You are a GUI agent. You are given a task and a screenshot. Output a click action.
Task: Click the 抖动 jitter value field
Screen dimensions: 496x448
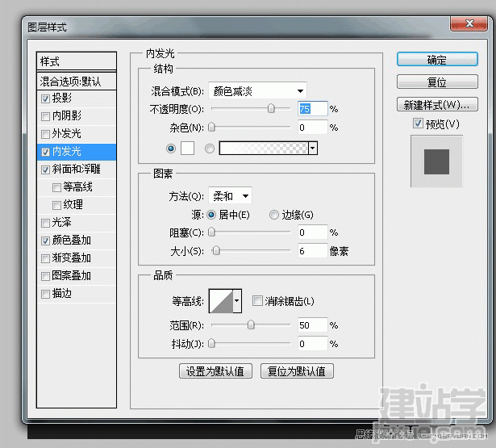coord(313,344)
